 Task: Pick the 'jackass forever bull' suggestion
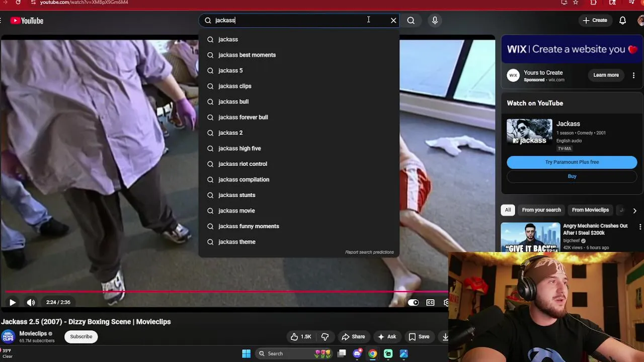[299, 117]
